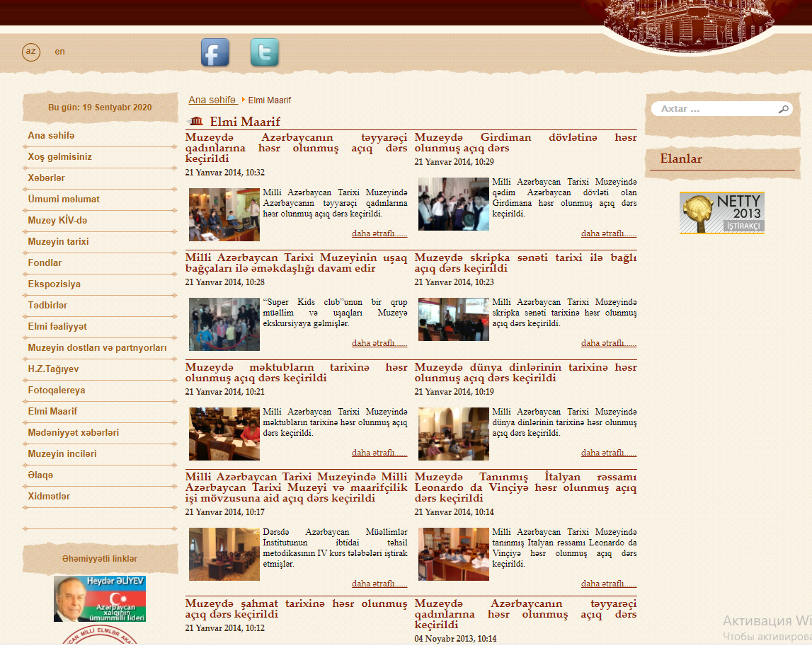This screenshot has width=812, height=648.
Task: Open the Fotoqalereya menu item
Action: pos(57,390)
